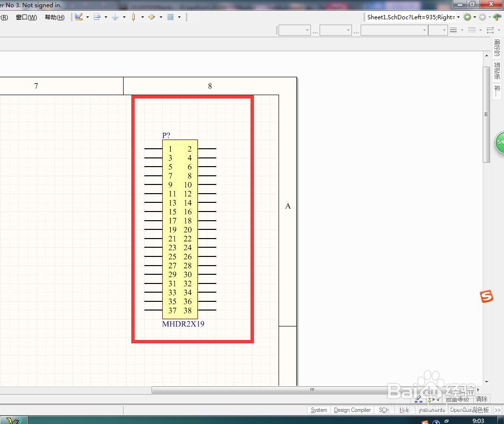Open the 窗口(W) menu
The image size is (504, 424).
click(x=27, y=17)
